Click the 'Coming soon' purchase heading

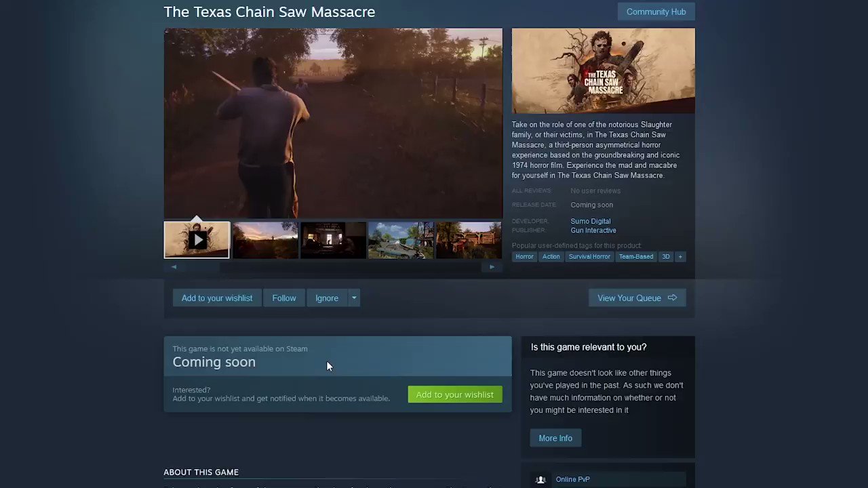tap(214, 362)
